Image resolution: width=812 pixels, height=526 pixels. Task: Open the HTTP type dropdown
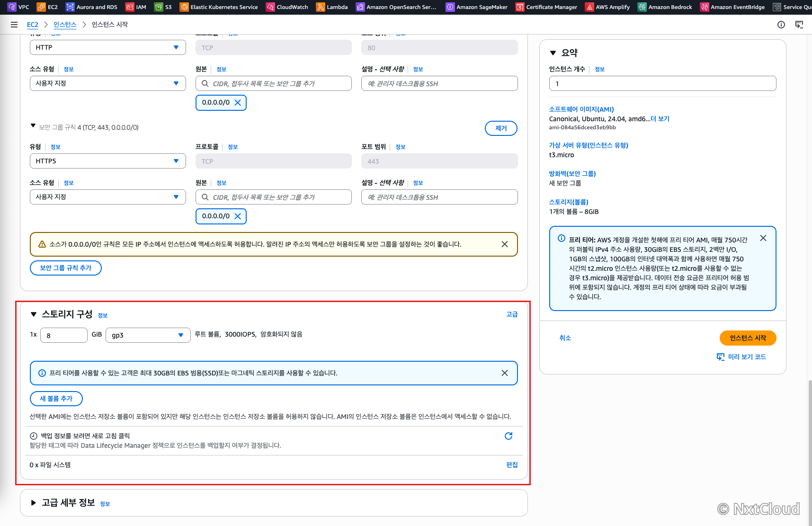click(x=108, y=47)
